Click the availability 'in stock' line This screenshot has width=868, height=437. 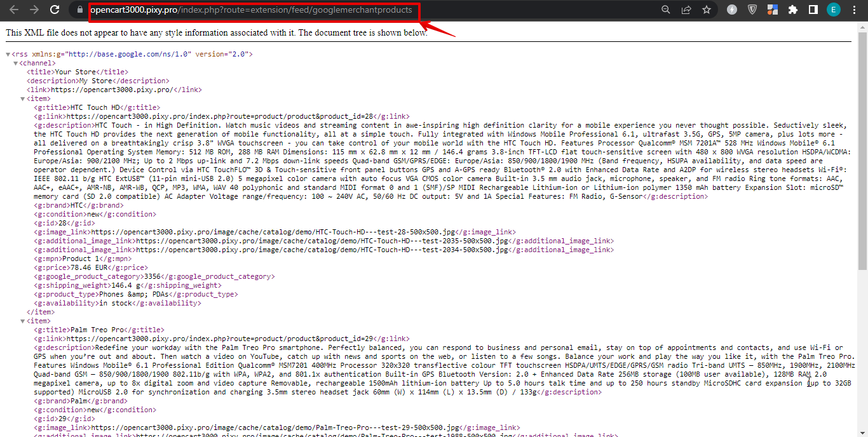click(x=118, y=304)
